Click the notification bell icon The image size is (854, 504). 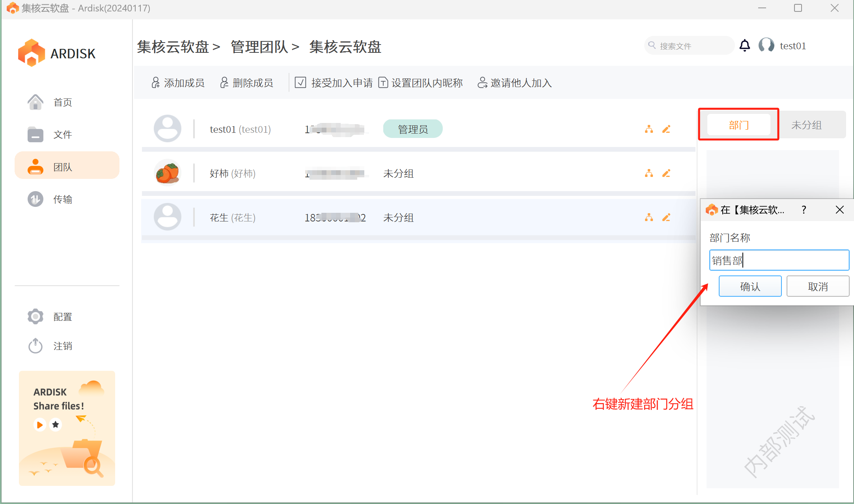tap(744, 46)
